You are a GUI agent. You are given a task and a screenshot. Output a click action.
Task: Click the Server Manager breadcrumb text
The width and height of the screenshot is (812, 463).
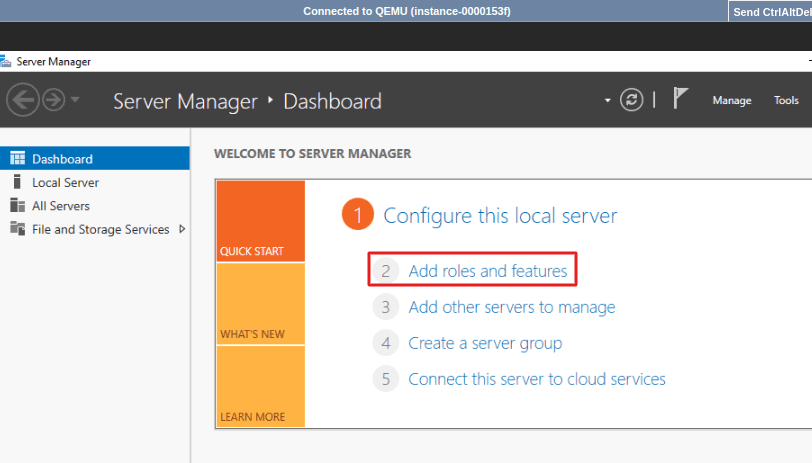click(185, 102)
